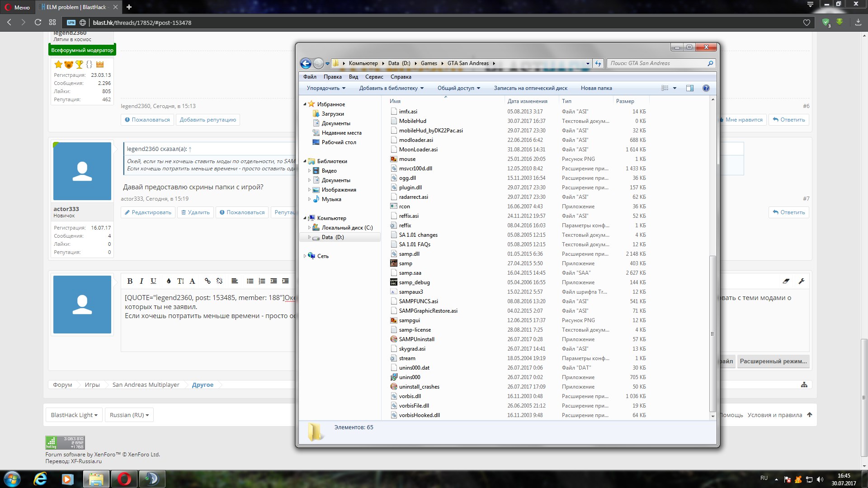Select the samp.dll file row

point(518,254)
